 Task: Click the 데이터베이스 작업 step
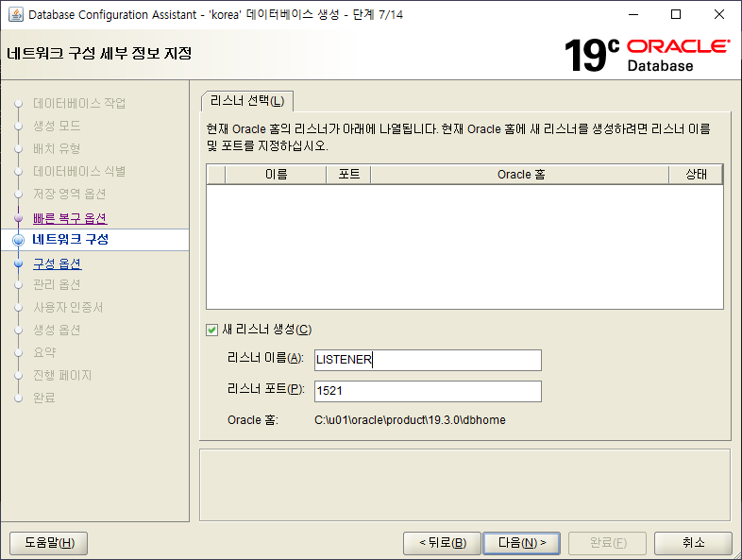[x=79, y=103]
